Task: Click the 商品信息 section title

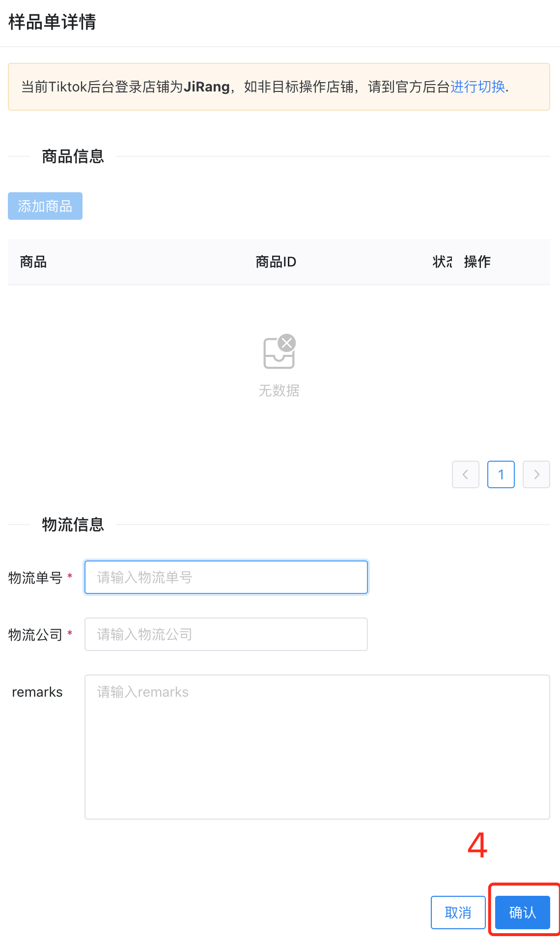Action: point(73,156)
